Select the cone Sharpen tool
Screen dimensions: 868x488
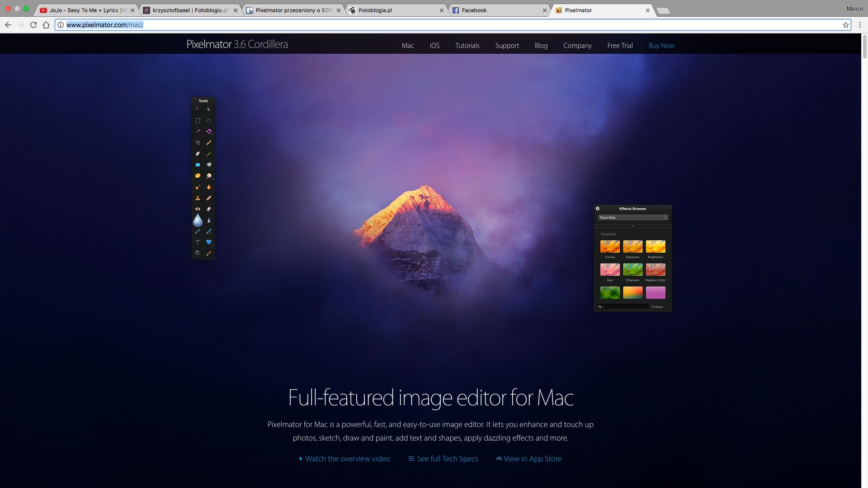pos(209,221)
